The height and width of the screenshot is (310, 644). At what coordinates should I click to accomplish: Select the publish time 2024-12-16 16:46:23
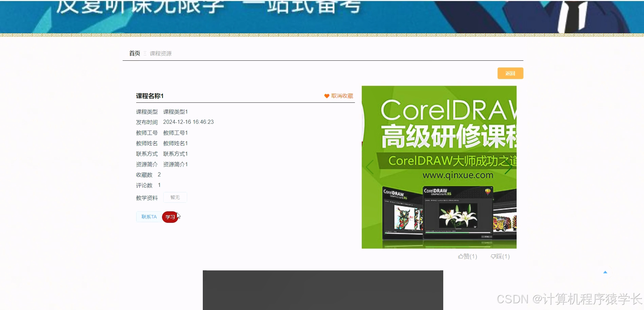189,122
